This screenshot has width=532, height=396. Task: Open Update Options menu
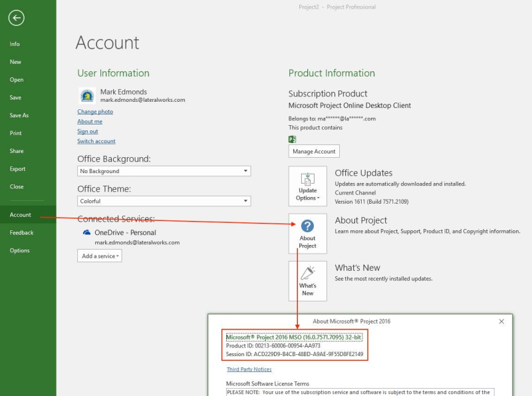pos(308,186)
